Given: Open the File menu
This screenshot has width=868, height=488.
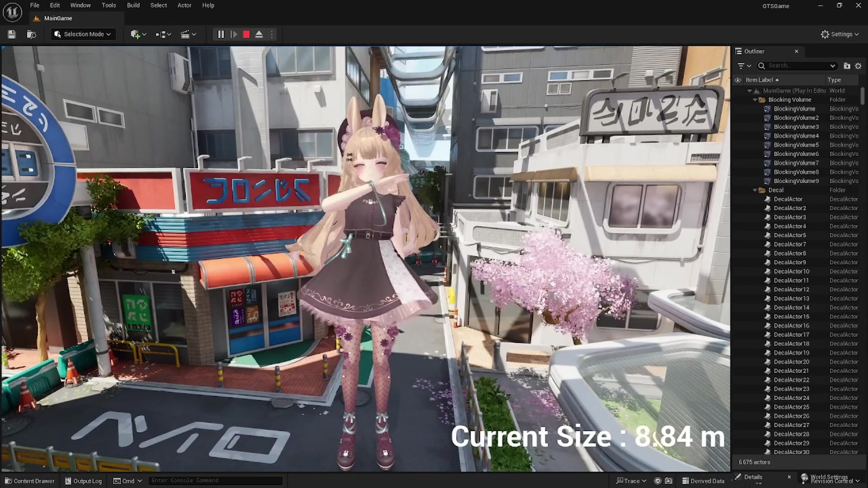Looking at the screenshot, I should [x=35, y=5].
